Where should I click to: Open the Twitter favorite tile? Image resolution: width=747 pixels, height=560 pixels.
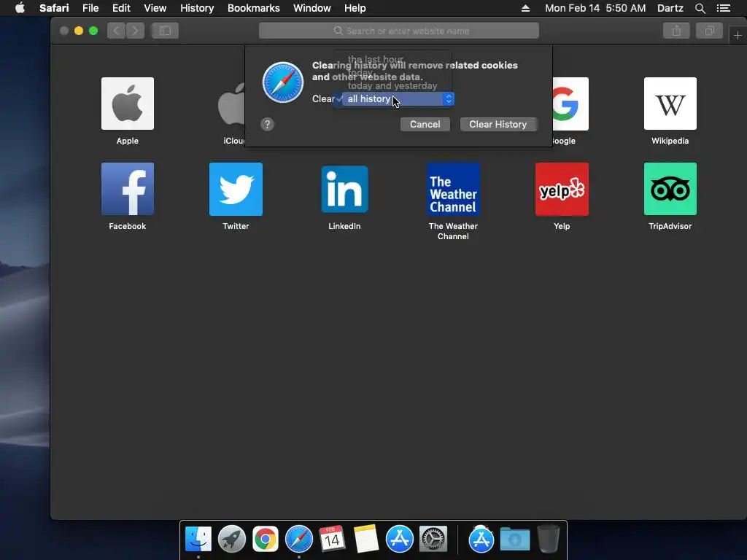click(236, 189)
